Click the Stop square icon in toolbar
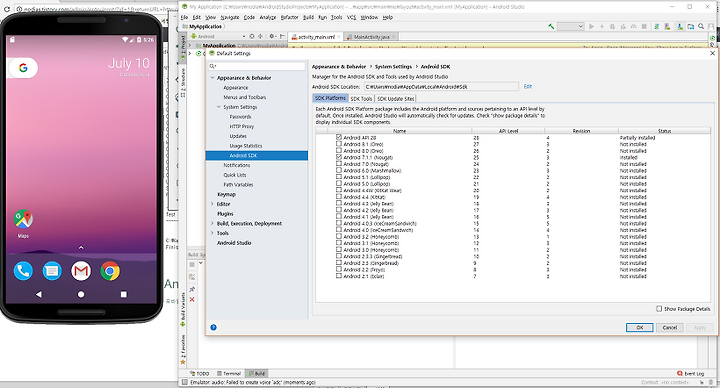The width and height of the screenshot is (720, 388). pos(644,27)
